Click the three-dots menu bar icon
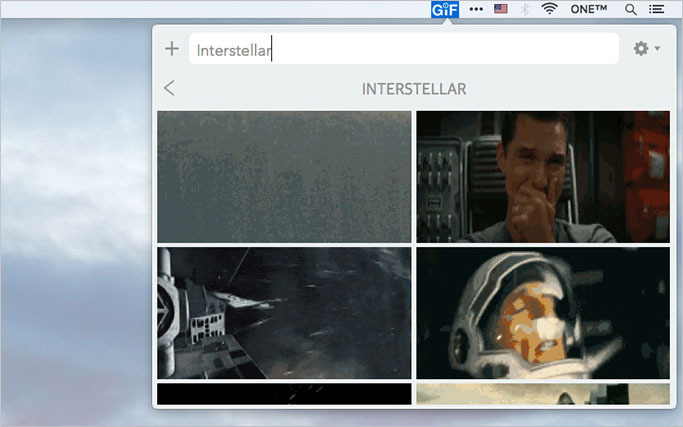 pyautogui.click(x=476, y=9)
